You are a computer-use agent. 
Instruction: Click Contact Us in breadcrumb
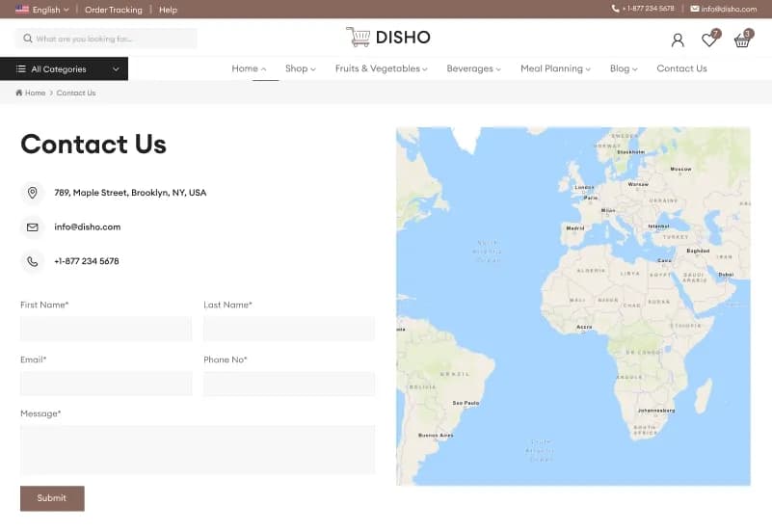[x=76, y=93]
